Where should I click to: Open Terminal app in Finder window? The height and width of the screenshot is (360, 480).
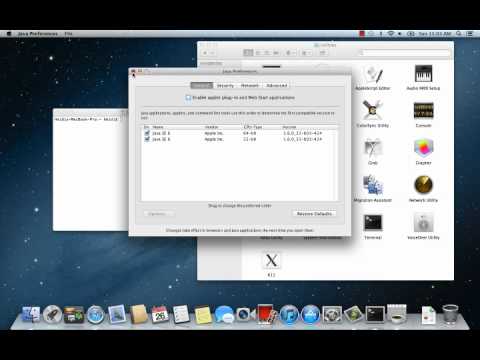tap(373, 226)
